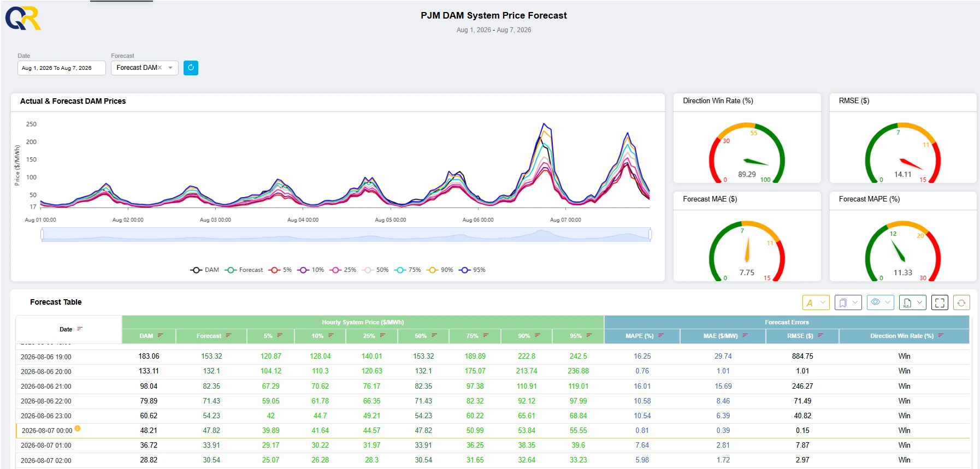Image resolution: width=980 pixels, height=469 pixels.
Task: Click the RMSE gauge value 14.11
Action: [902, 174]
